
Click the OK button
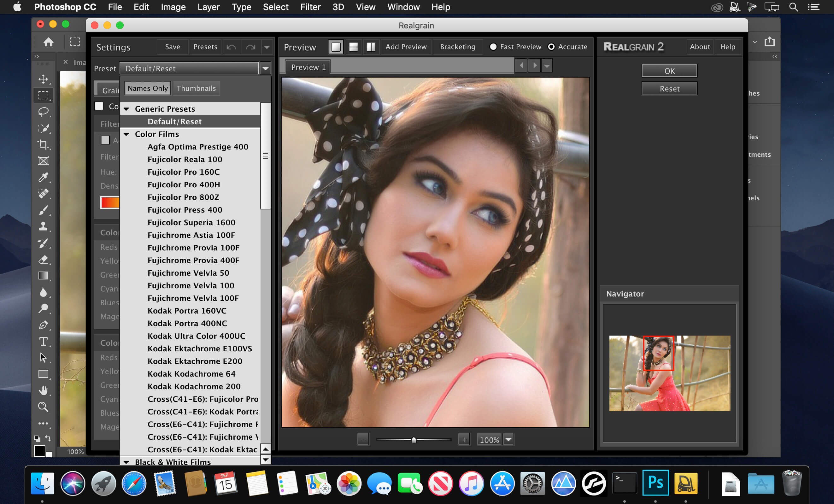[x=670, y=70]
